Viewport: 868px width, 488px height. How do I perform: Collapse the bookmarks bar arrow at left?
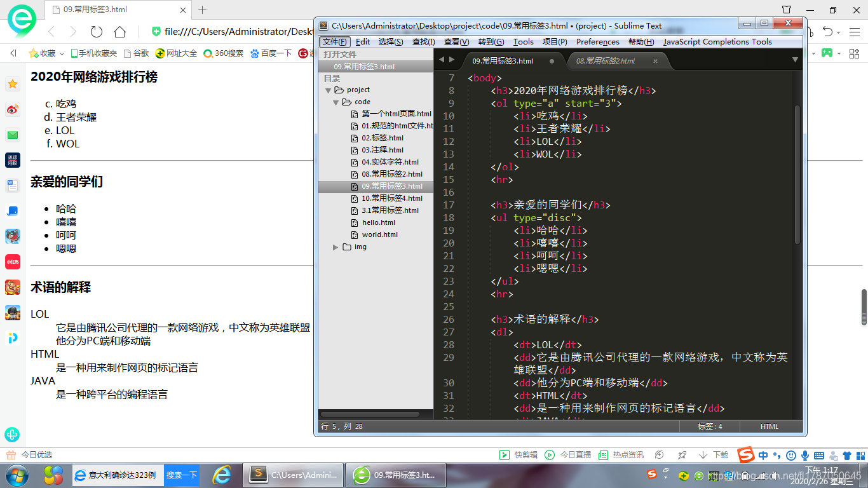(x=13, y=53)
